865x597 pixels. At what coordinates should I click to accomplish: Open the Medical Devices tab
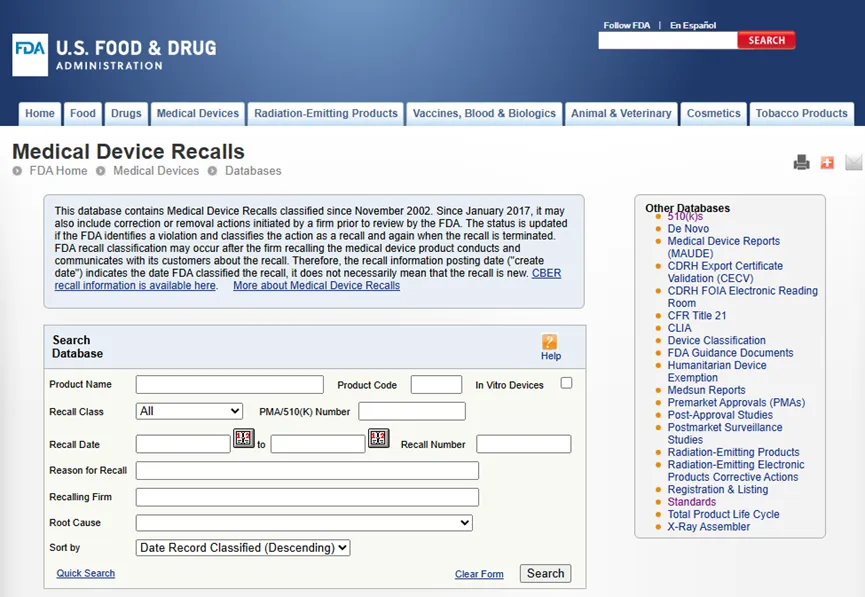coord(198,114)
